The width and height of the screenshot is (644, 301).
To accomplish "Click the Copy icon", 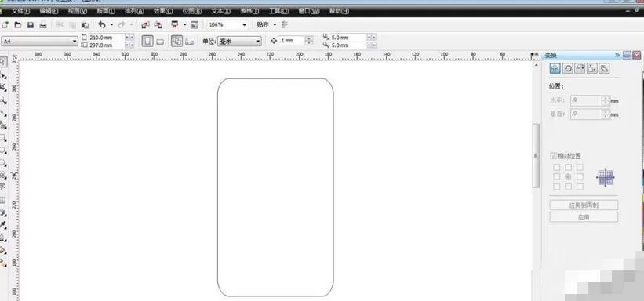I will pos(72,25).
